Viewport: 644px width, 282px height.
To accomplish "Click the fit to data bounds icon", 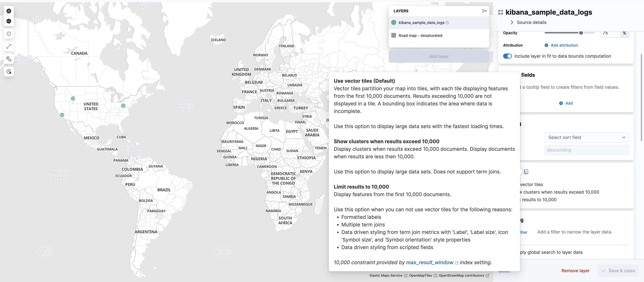I will (x=9, y=46).
